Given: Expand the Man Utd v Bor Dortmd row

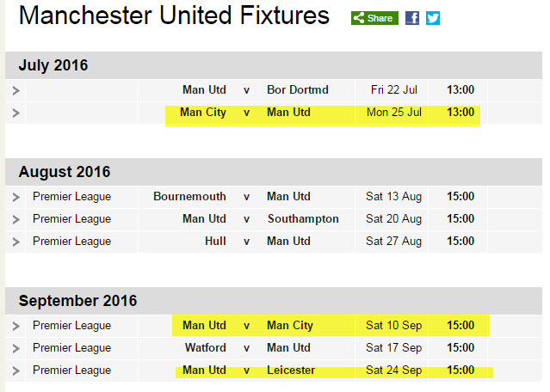Looking at the screenshot, I should coord(15,91).
